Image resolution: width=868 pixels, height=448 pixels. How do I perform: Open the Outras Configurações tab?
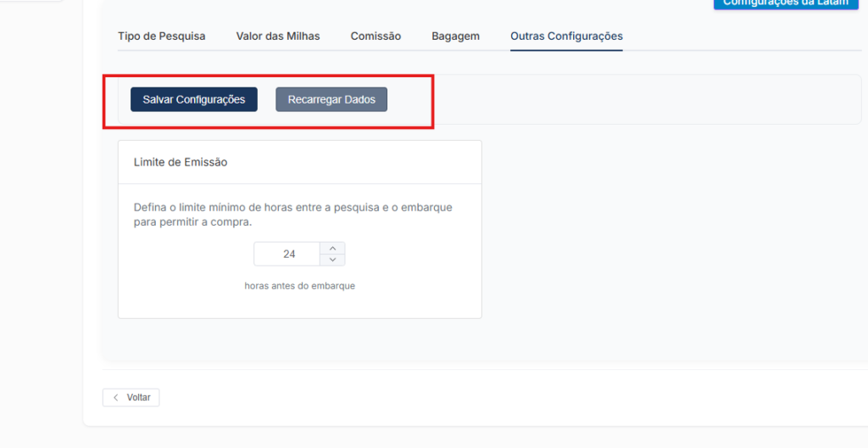pyautogui.click(x=566, y=36)
